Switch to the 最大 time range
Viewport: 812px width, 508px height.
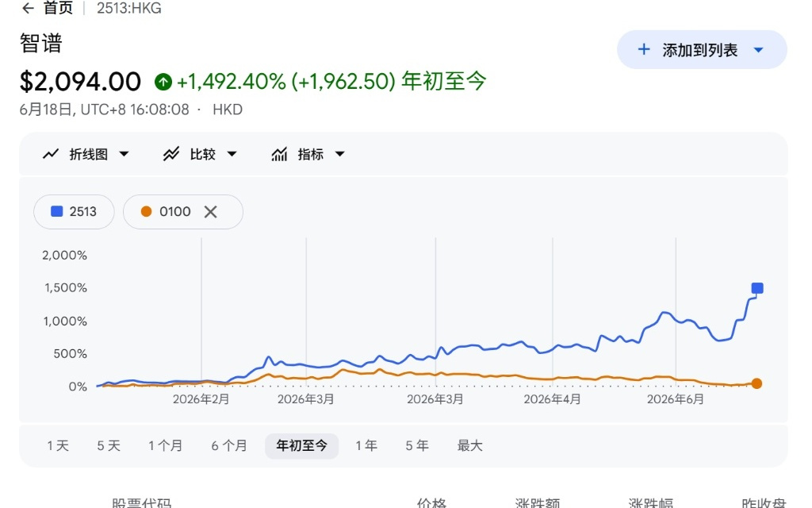click(x=469, y=446)
